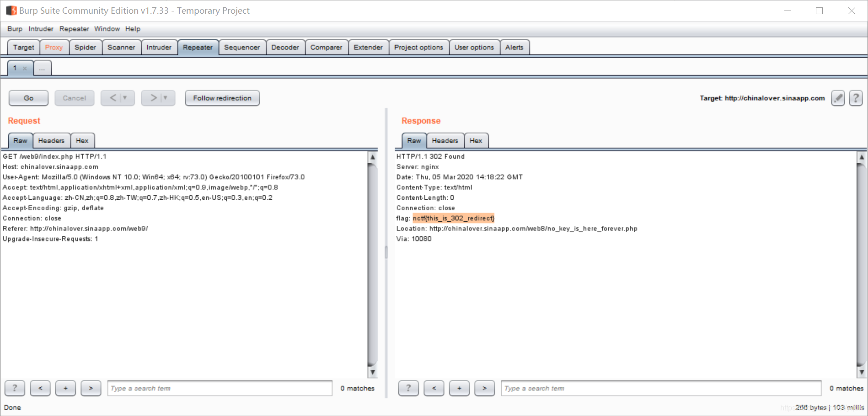
Task: Click the HTTP/1.1 302 Found status line
Action: [430, 156]
